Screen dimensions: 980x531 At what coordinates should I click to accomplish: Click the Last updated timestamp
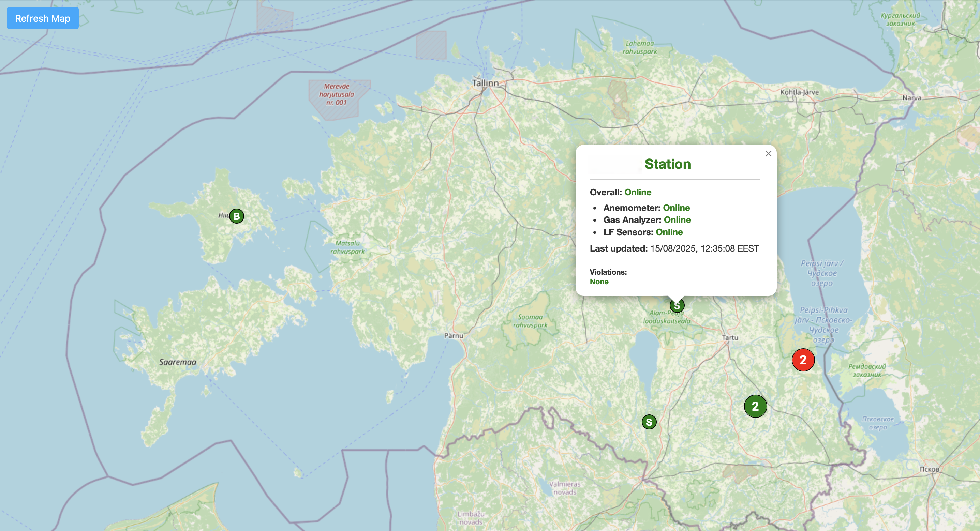(x=704, y=248)
